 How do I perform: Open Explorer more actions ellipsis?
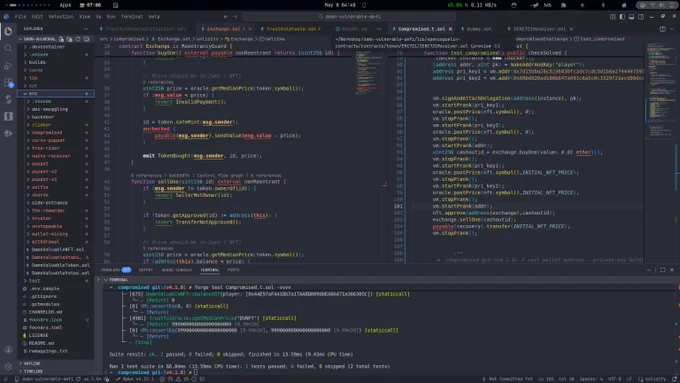(x=85, y=29)
